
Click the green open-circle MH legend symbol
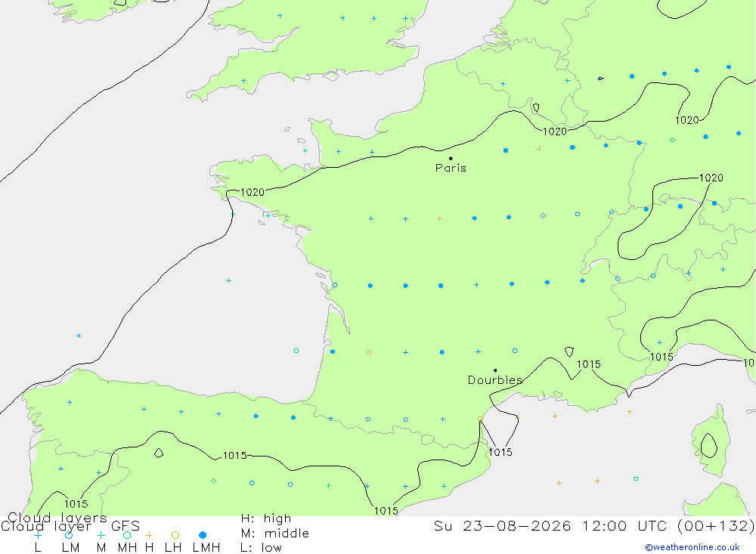tap(127, 535)
